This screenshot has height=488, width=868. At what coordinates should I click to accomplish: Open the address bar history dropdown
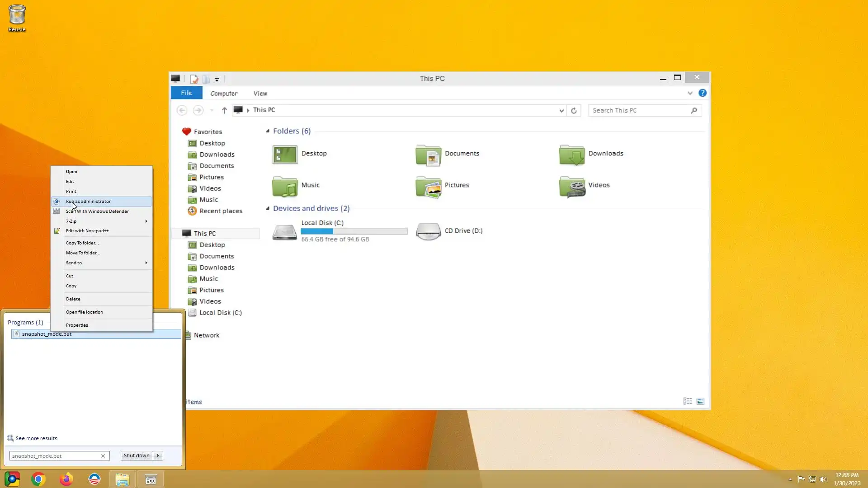pyautogui.click(x=561, y=111)
